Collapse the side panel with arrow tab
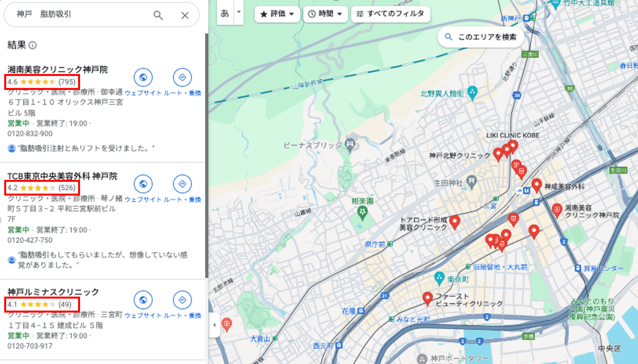The width and height of the screenshot is (638, 364). 214,325
